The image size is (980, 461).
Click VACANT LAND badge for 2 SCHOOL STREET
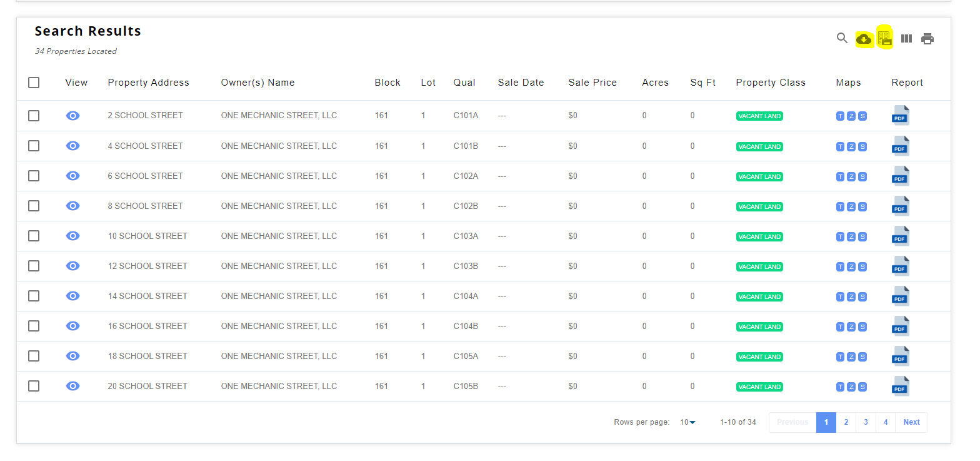[759, 116]
